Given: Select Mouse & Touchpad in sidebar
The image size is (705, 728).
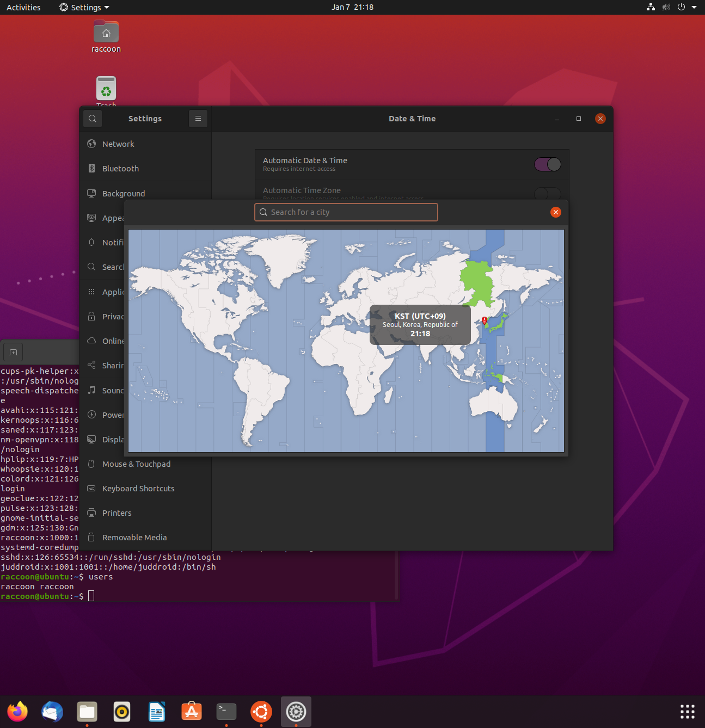Looking at the screenshot, I should [145, 464].
